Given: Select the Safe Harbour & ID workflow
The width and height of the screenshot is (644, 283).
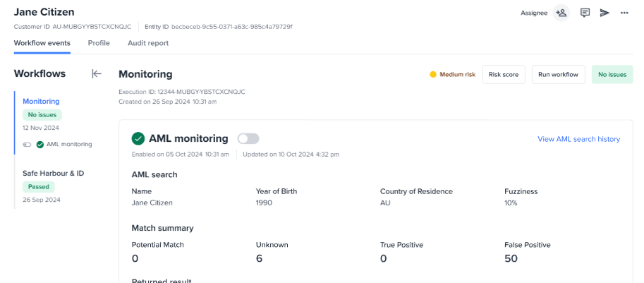Looking at the screenshot, I should (54, 173).
